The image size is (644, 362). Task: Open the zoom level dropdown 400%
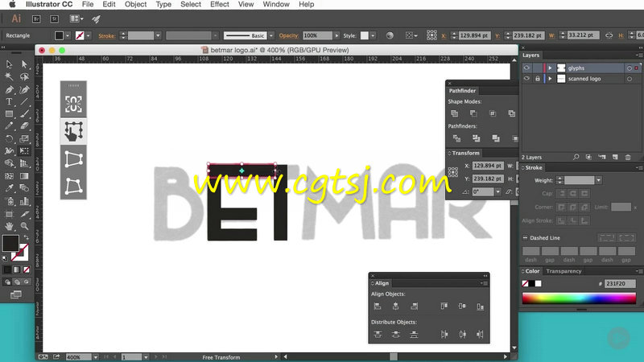tap(95, 357)
